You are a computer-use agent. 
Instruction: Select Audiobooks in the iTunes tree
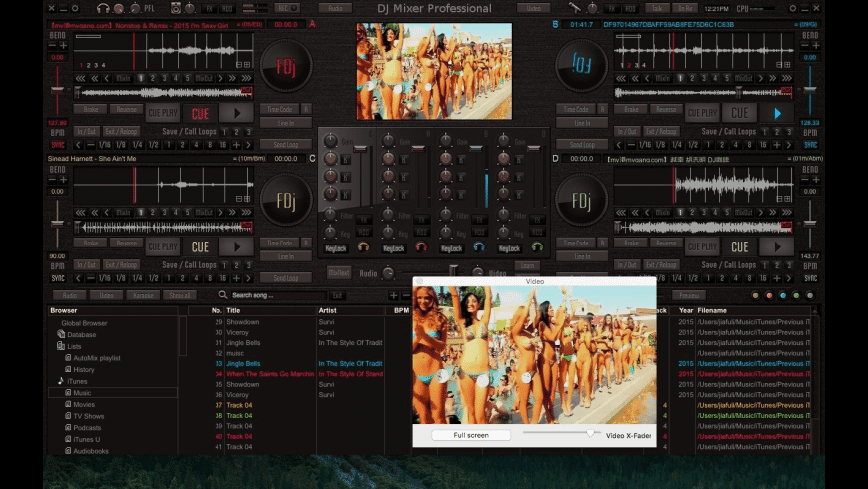pyautogui.click(x=91, y=451)
